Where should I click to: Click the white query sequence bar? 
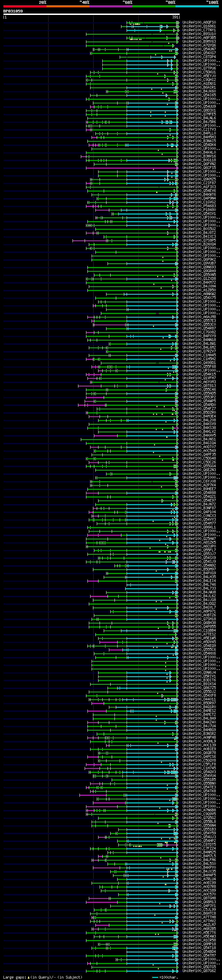tap(92, 15)
